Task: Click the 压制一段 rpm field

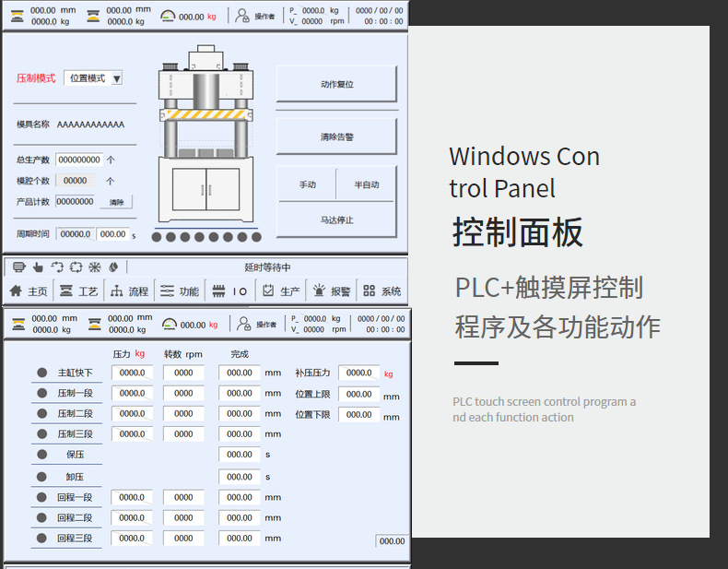Action: [x=183, y=393]
